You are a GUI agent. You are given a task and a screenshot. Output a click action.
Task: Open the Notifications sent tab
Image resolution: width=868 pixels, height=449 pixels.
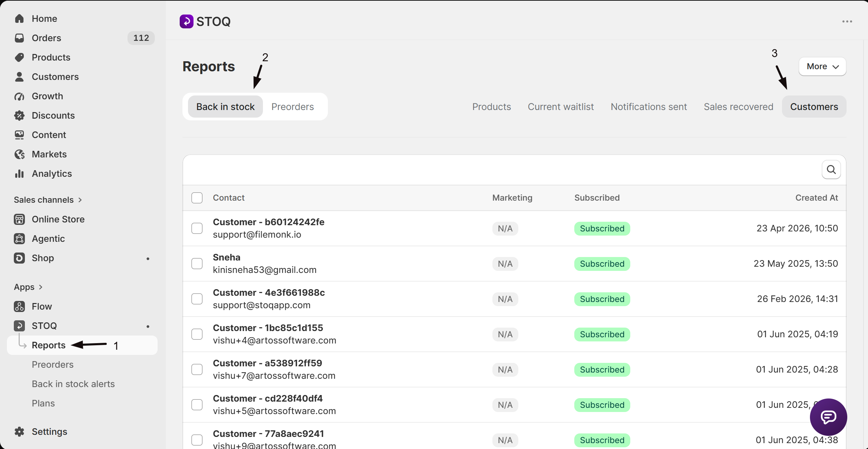point(649,107)
